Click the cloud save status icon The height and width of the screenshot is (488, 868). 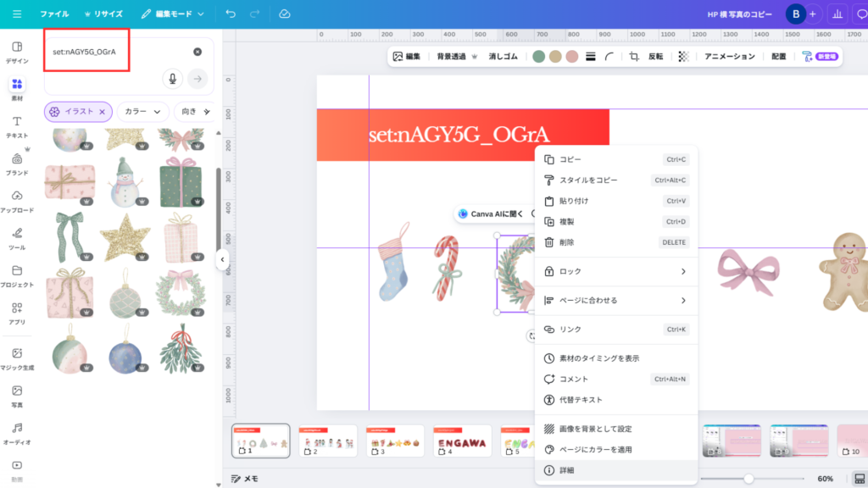(285, 14)
